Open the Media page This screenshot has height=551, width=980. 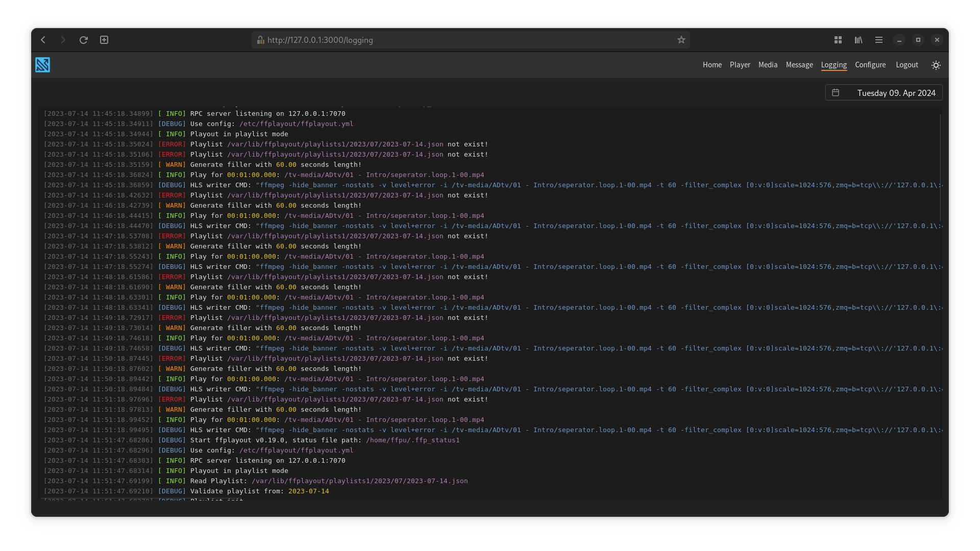768,65
